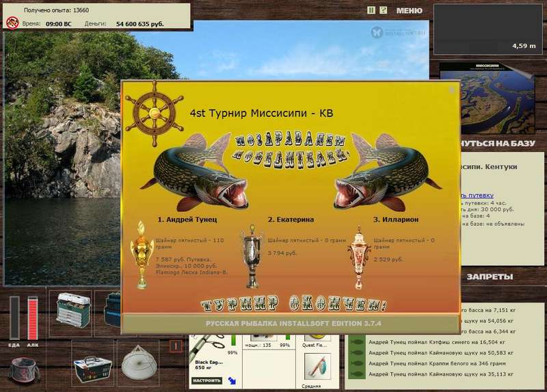This screenshot has height=392, width=547.
Task: Click log row Краппи белого на 346 грамм
Action: tap(437, 363)
